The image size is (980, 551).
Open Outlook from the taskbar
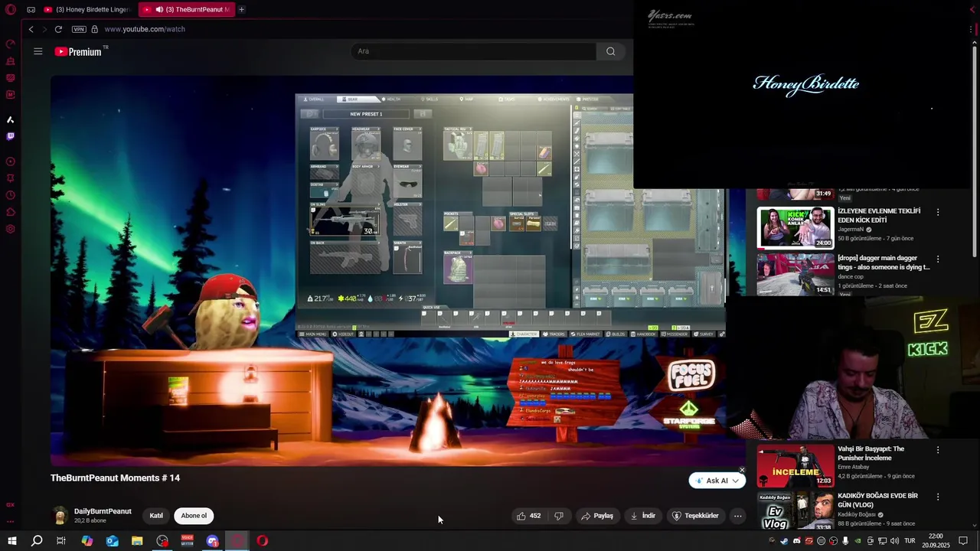click(112, 541)
